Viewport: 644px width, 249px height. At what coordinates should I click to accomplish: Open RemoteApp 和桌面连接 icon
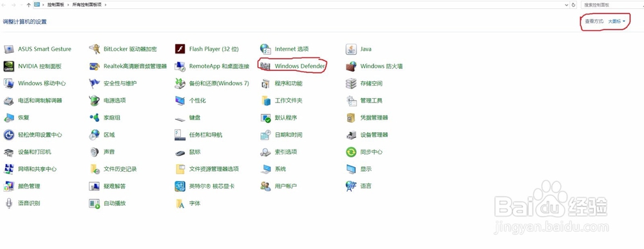[180, 66]
